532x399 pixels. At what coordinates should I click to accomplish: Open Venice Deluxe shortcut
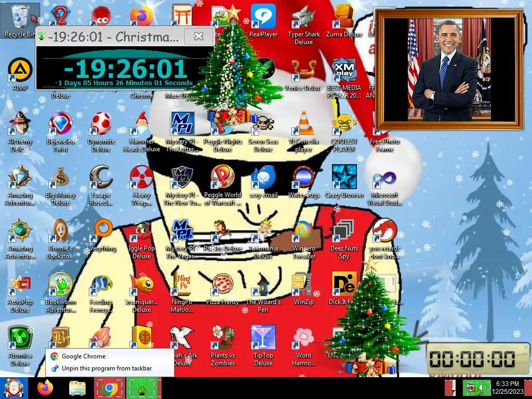(303, 75)
